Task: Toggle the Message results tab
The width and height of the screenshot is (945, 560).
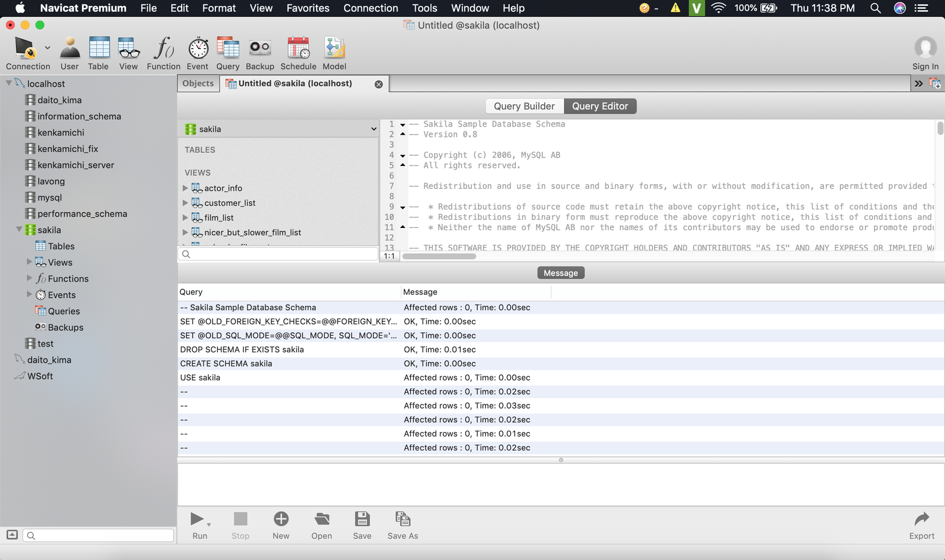Action: (561, 273)
